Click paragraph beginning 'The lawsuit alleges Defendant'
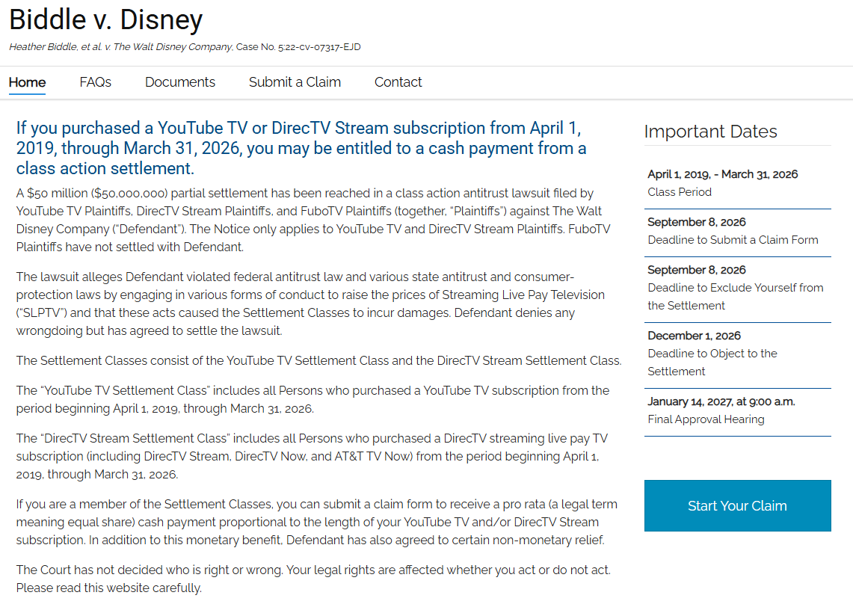Image resolution: width=853 pixels, height=616 pixels. pos(311,304)
